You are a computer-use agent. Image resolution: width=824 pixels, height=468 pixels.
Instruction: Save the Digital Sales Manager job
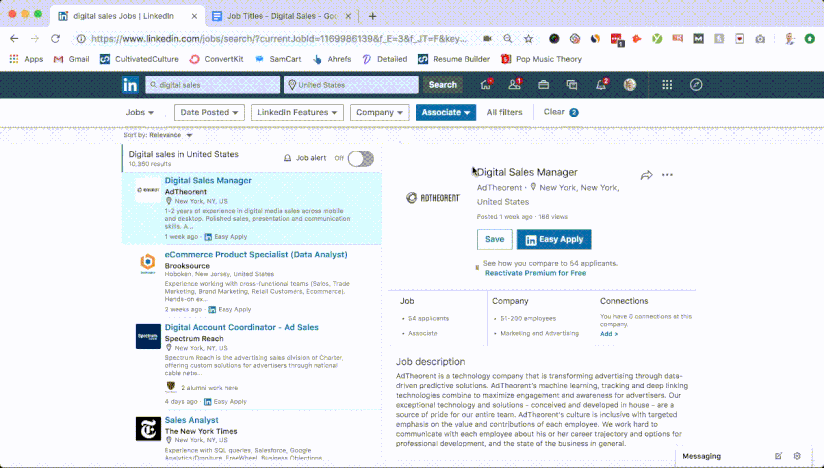click(x=495, y=239)
